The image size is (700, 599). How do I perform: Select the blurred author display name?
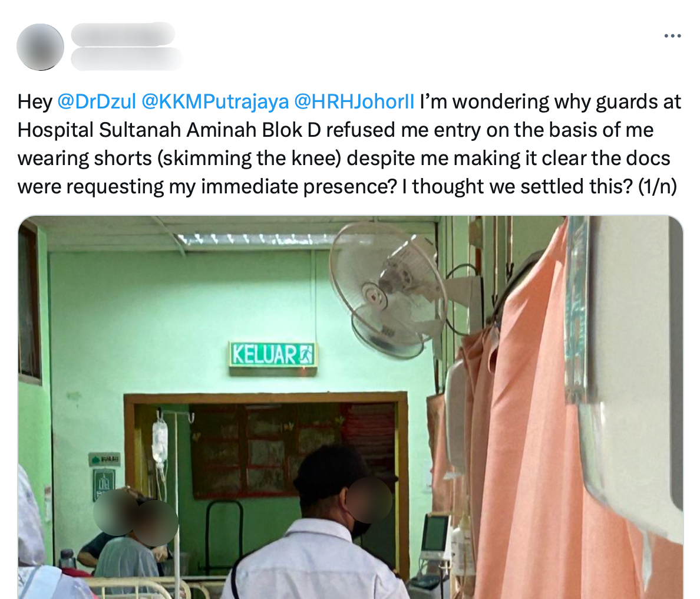click(x=123, y=34)
